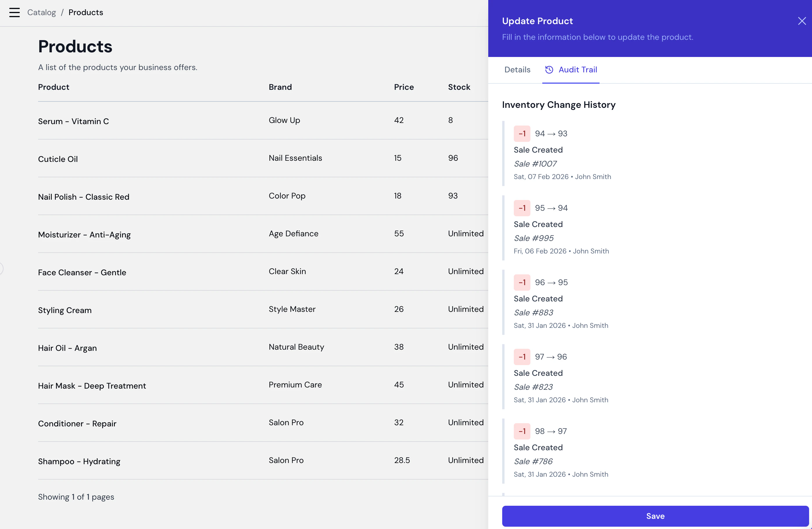Open Sale #786 record

click(x=533, y=462)
